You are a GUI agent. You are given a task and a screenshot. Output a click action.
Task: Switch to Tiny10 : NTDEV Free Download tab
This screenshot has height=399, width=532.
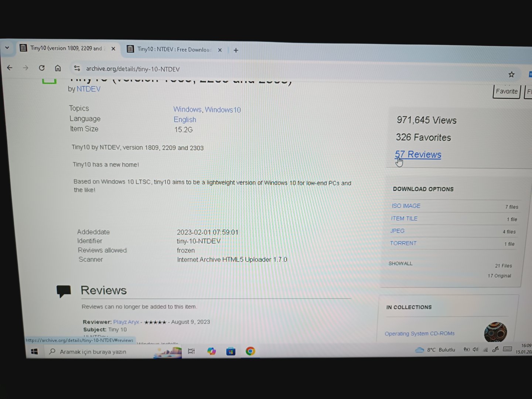[174, 50]
